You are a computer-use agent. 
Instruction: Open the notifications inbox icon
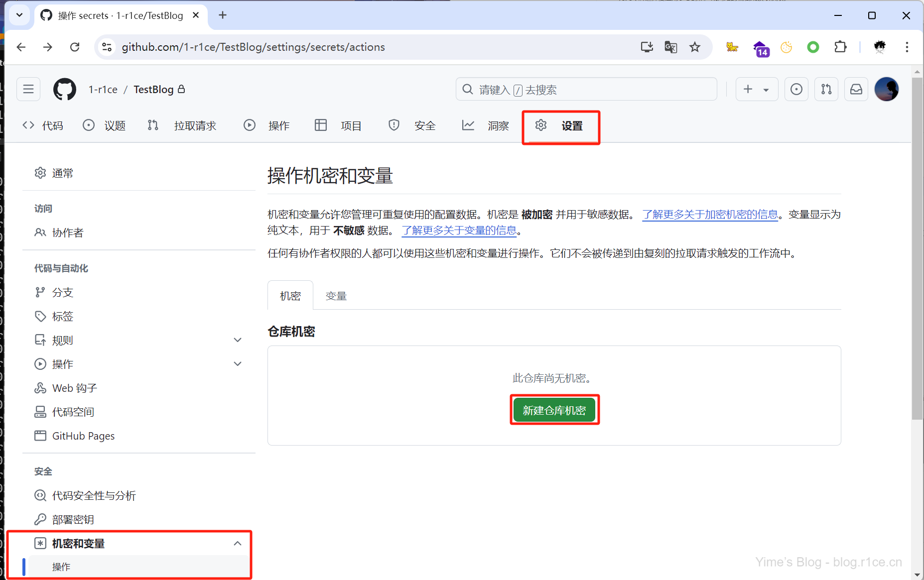click(x=856, y=90)
